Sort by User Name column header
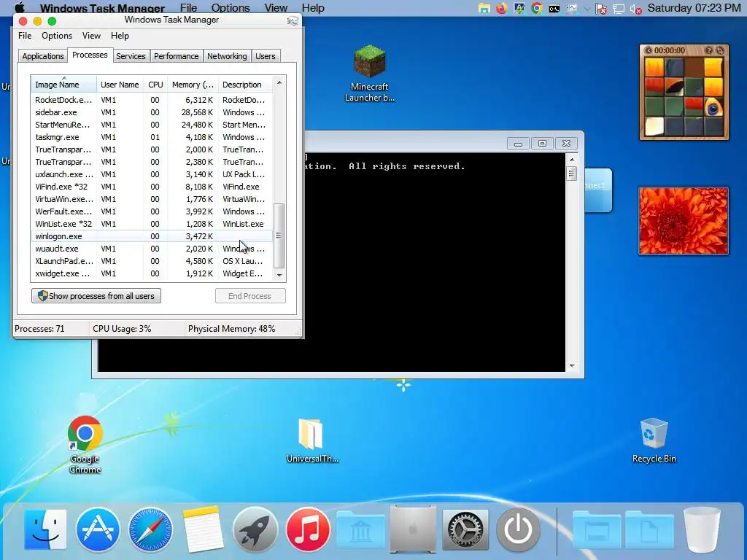Screen dimensions: 747x560 120,85
